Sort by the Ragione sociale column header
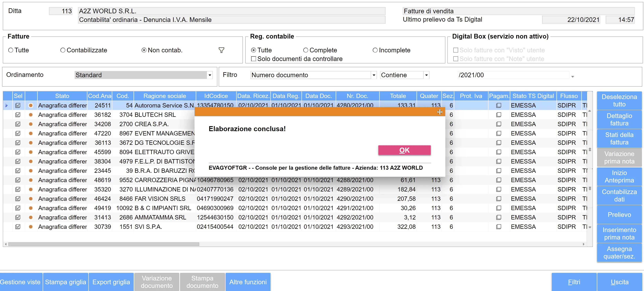The image size is (644, 291). click(164, 96)
